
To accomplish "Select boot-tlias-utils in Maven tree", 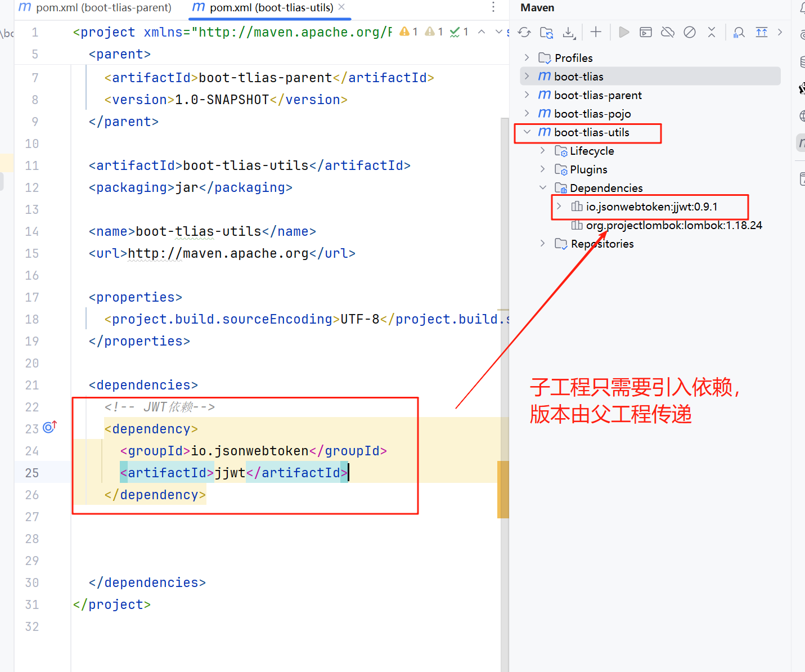I will 650,132.
